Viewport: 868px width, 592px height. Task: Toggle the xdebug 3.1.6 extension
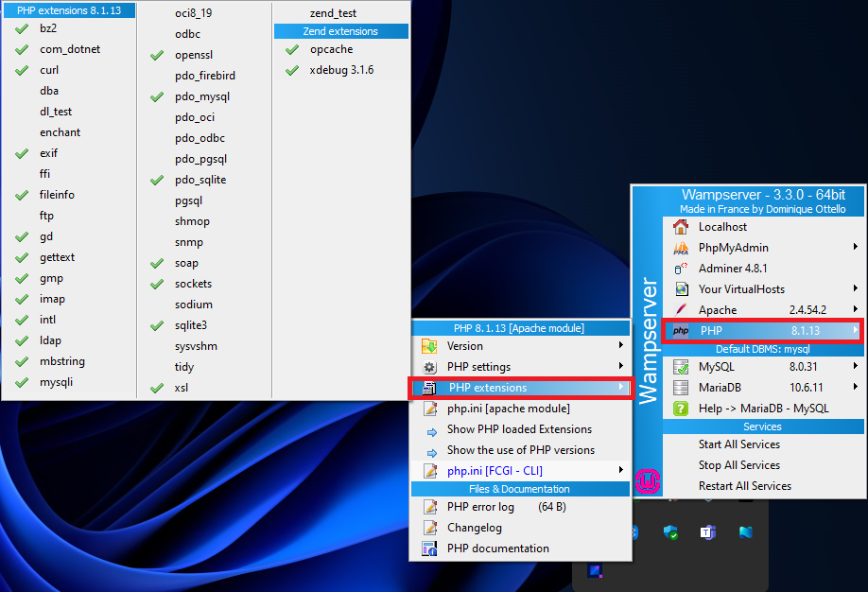pyautogui.click(x=341, y=70)
